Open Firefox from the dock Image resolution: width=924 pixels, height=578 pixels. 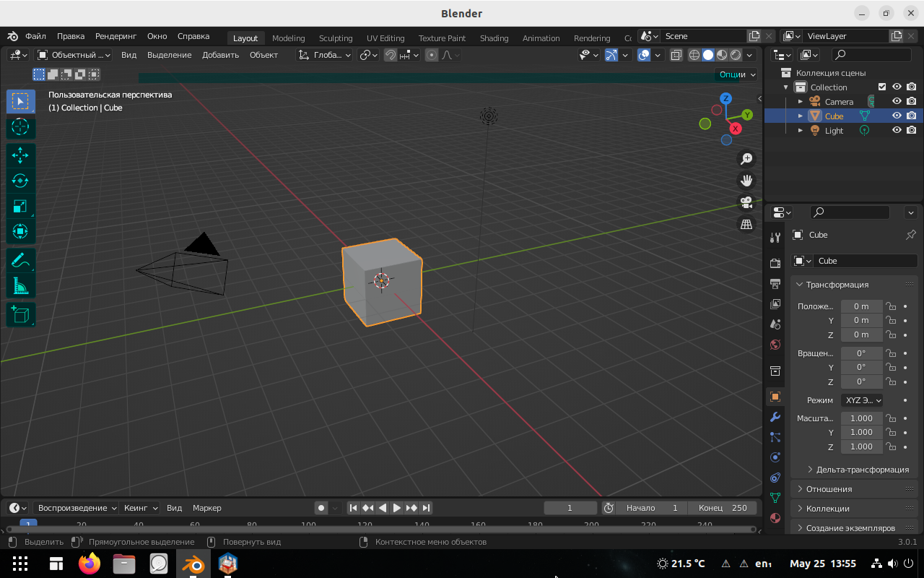(x=90, y=564)
